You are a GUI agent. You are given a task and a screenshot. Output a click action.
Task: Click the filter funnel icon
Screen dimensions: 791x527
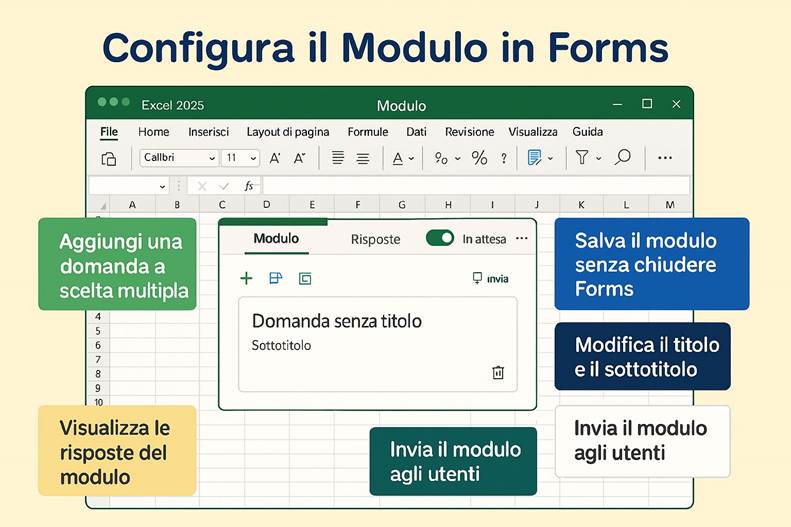[582, 157]
